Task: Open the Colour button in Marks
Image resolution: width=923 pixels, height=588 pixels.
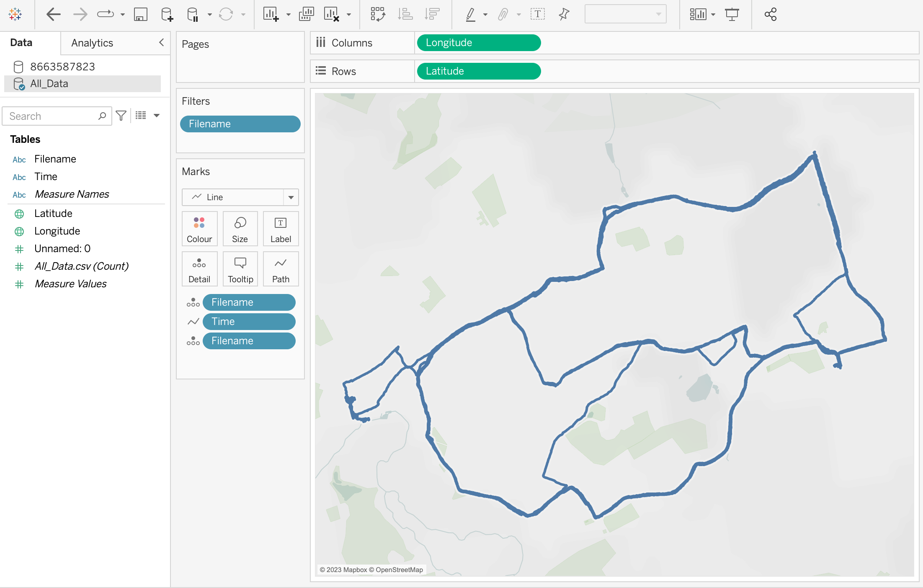Action: tap(199, 229)
